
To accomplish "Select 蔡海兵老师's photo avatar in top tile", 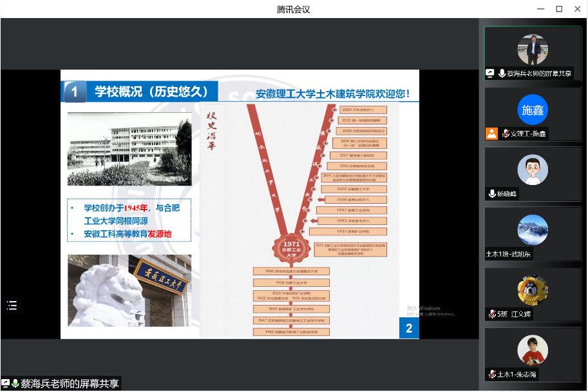I will point(533,49).
